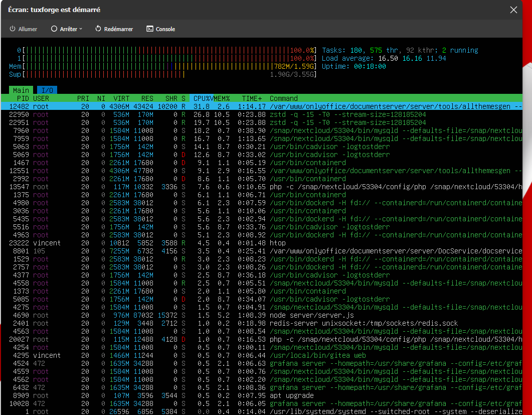
Task: Sort by the RES column header
Action: pos(147,98)
